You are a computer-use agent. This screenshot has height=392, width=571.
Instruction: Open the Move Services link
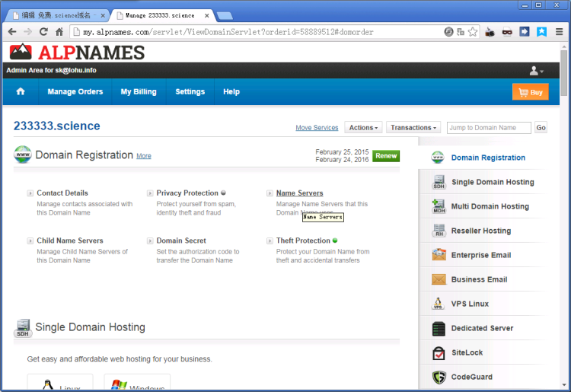(x=317, y=128)
